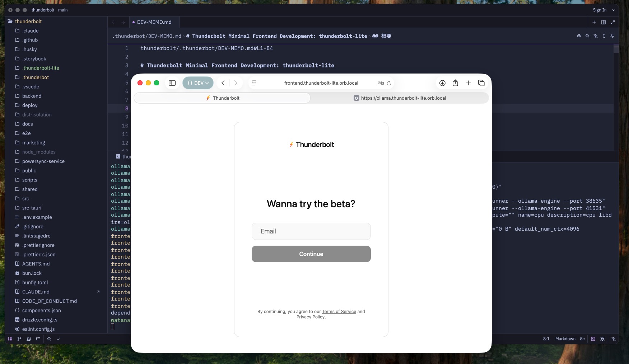Expand the Sign In dropdown chevron

(614, 10)
